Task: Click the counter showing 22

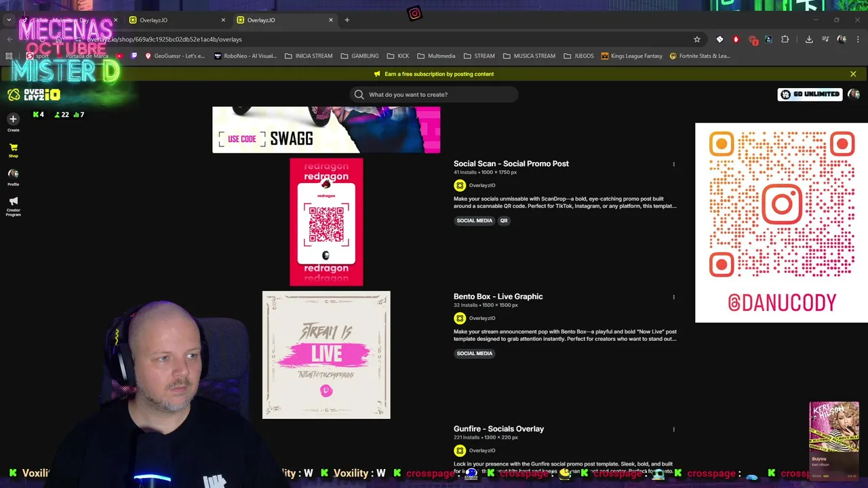Action: 62,115
